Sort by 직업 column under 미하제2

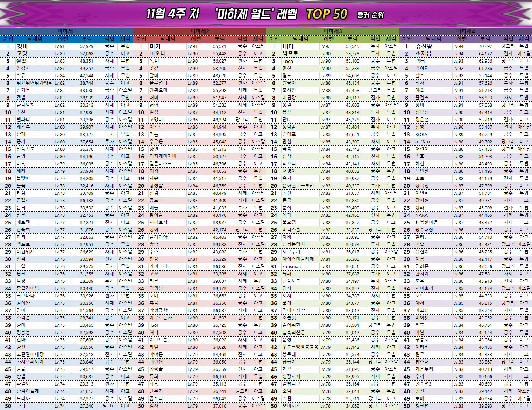pyautogui.click(x=242, y=39)
